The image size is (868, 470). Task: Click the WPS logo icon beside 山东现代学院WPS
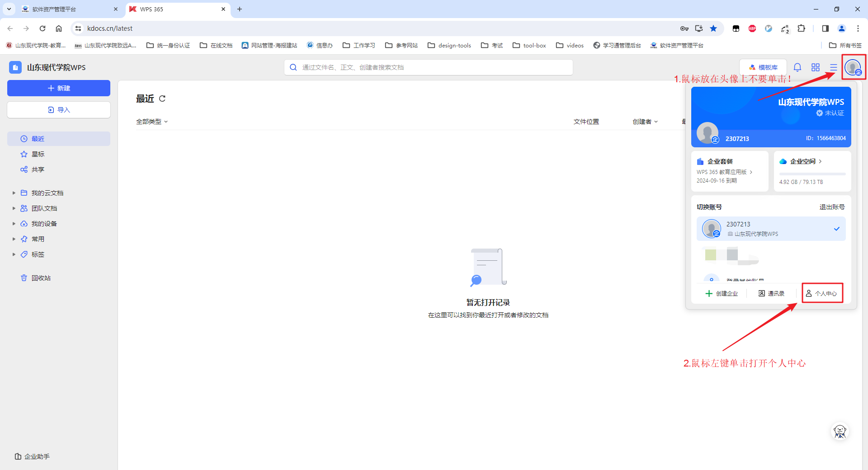15,67
